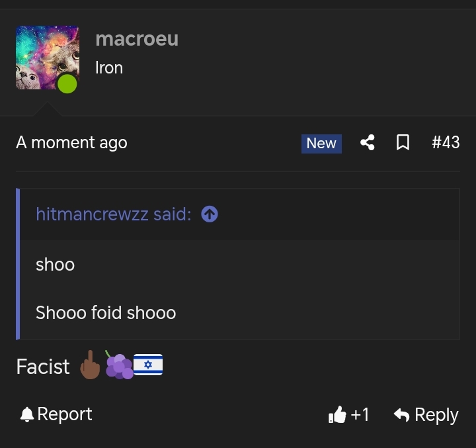The width and height of the screenshot is (476, 448).
Task: Click the 'hitmancrewzz said:' quote link
Action: [x=114, y=214]
